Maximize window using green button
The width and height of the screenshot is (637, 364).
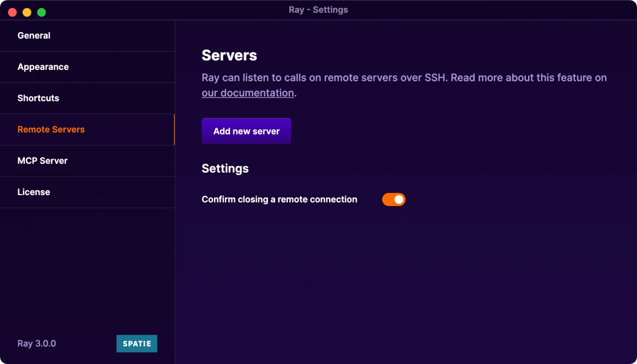pos(42,12)
